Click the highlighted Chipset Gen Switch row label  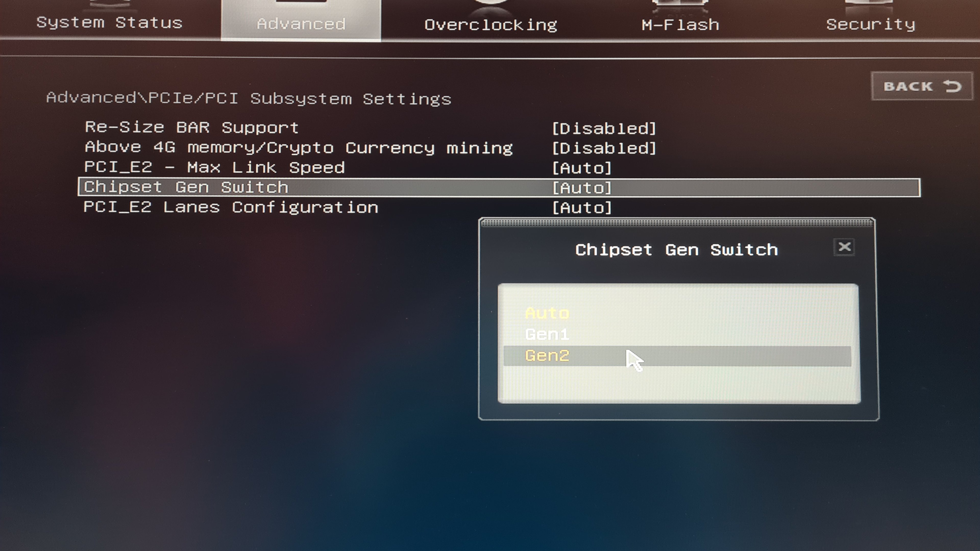[186, 187]
